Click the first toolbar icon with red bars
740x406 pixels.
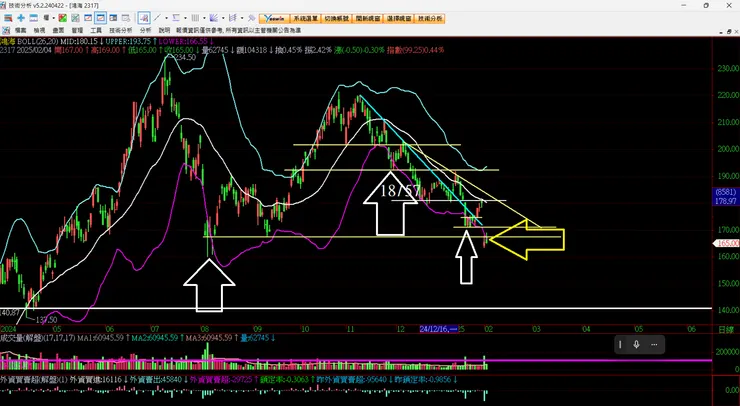pos(8,18)
